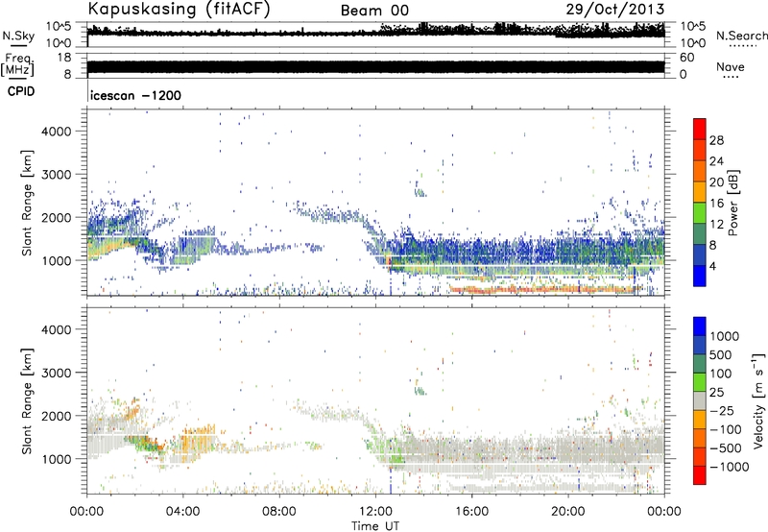
Task: Click the 'icescan -1200' text
Action: pos(135,95)
